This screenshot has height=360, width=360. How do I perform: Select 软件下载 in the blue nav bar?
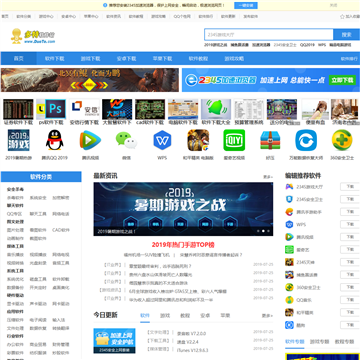tap(54, 58)
